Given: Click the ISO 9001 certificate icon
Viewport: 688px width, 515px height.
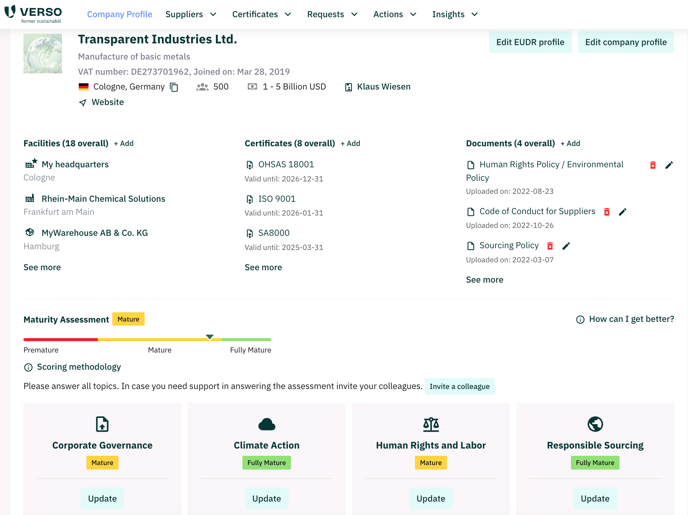Looking at the screenshot, I should coord(250,199).
